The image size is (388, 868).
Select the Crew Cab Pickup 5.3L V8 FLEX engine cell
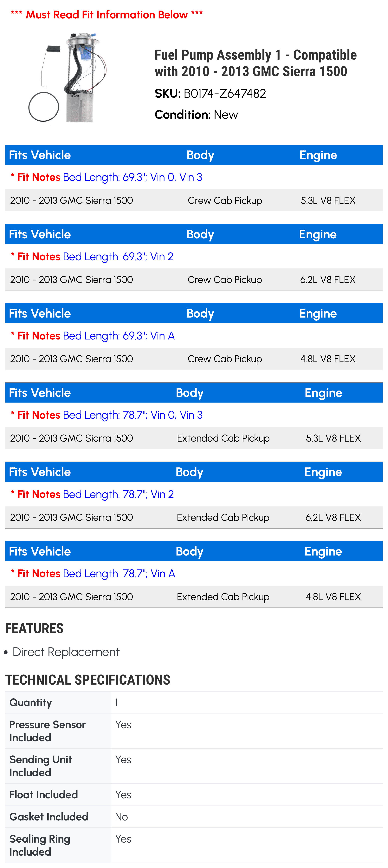tap(328, 201)
